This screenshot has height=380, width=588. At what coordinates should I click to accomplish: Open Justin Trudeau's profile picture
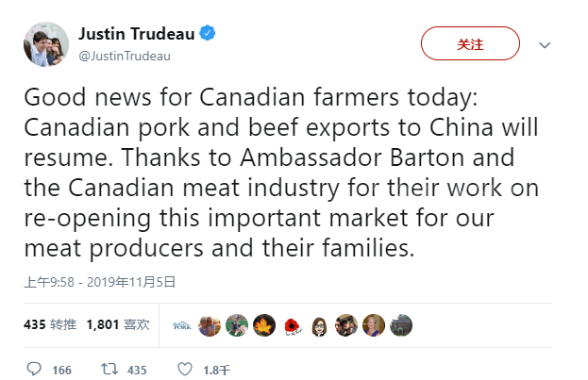(x=45, y=44)
